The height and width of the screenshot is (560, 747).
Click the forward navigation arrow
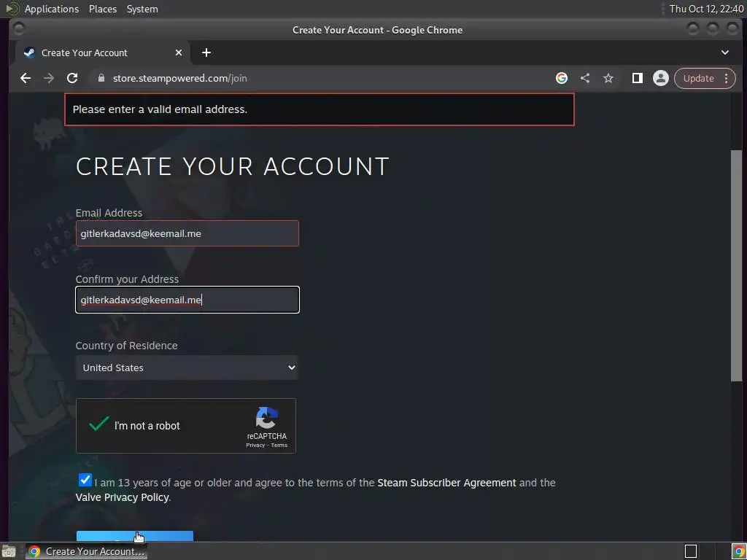click(49, 78)
